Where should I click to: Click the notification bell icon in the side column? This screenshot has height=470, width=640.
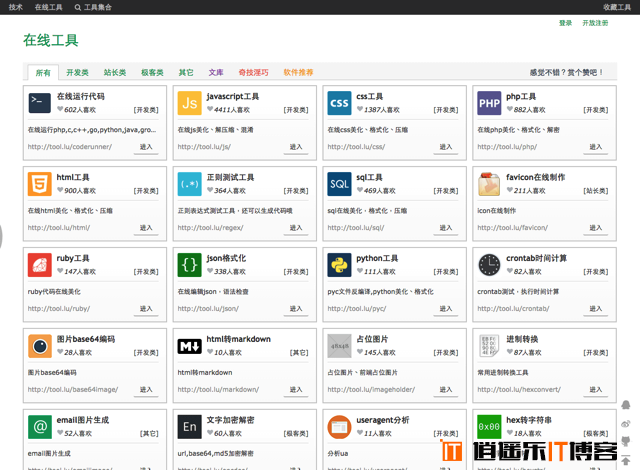point(625,405)
